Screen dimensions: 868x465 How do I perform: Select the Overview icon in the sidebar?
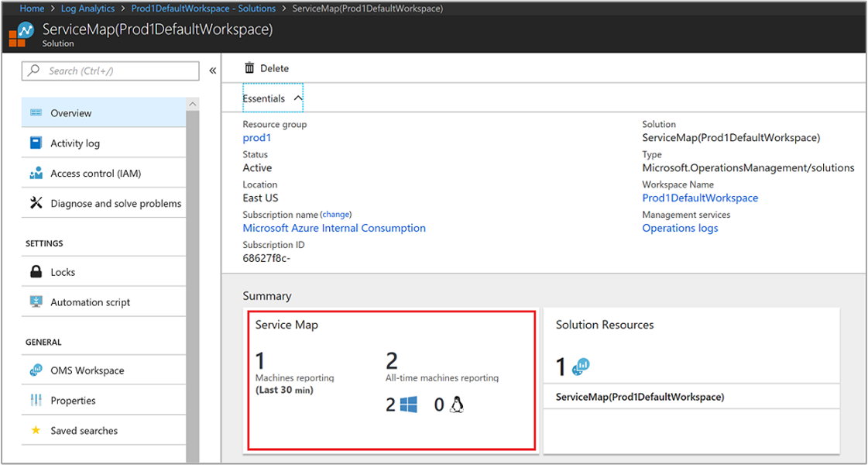point(35,112)
